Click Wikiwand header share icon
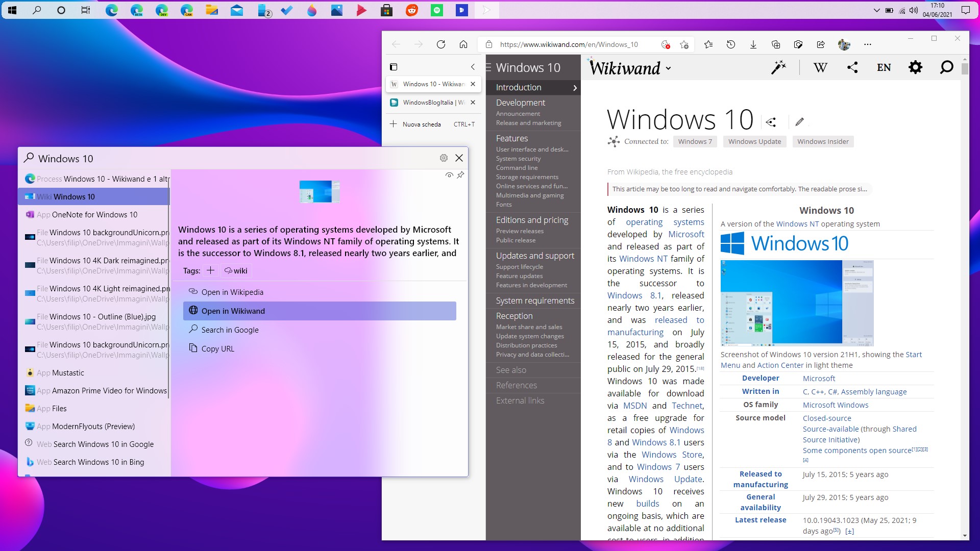This screenshot has width=980, height=551. [x=852, y=67]
